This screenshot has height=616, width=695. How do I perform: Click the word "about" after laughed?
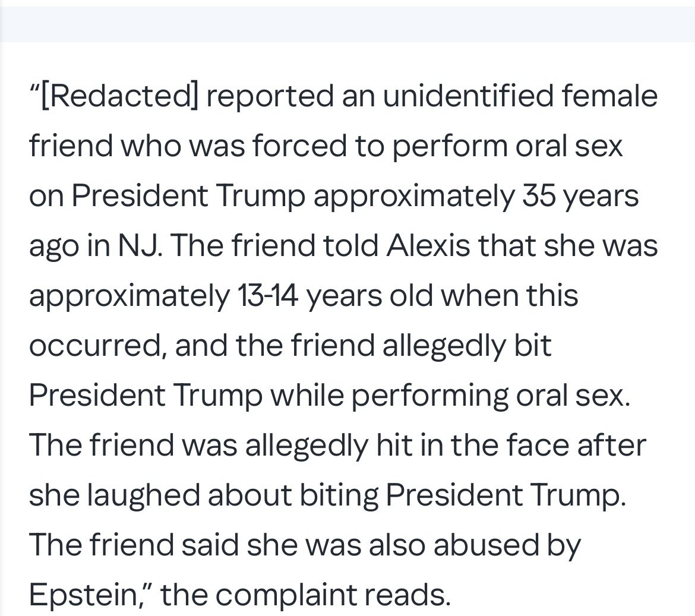coord(249,495)
